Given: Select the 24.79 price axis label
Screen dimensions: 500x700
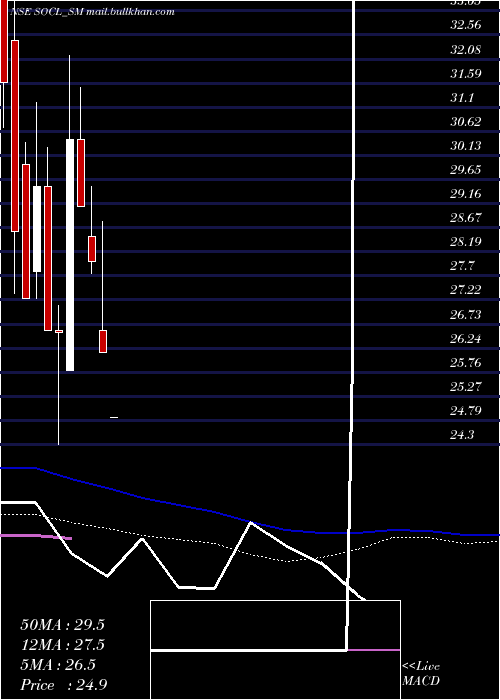Looking at the screenshot, I should 466,411.
